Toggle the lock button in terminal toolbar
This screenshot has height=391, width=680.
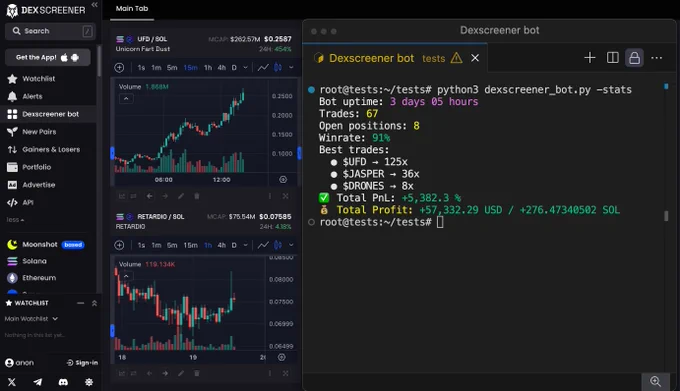[x=634, y=58]
